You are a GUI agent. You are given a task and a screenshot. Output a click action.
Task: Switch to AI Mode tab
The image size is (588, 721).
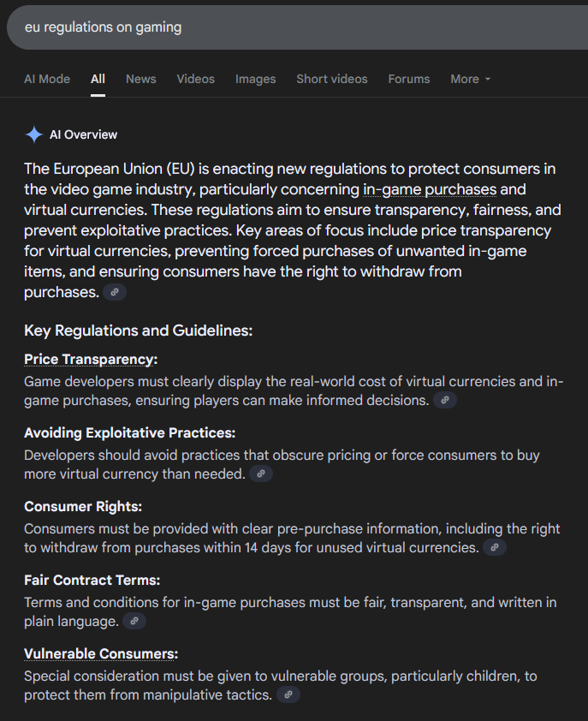coord(47,79)
